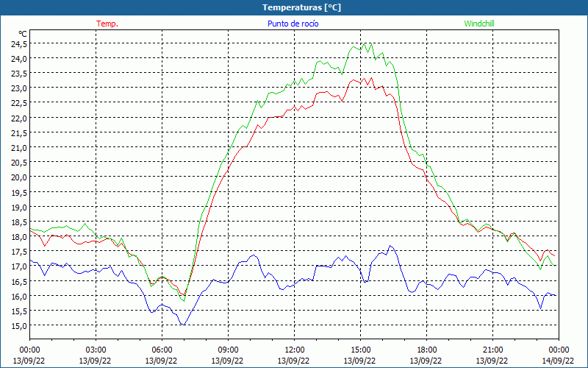
Task: Click the '09:00' time axis label
Action: click(228, 350)
